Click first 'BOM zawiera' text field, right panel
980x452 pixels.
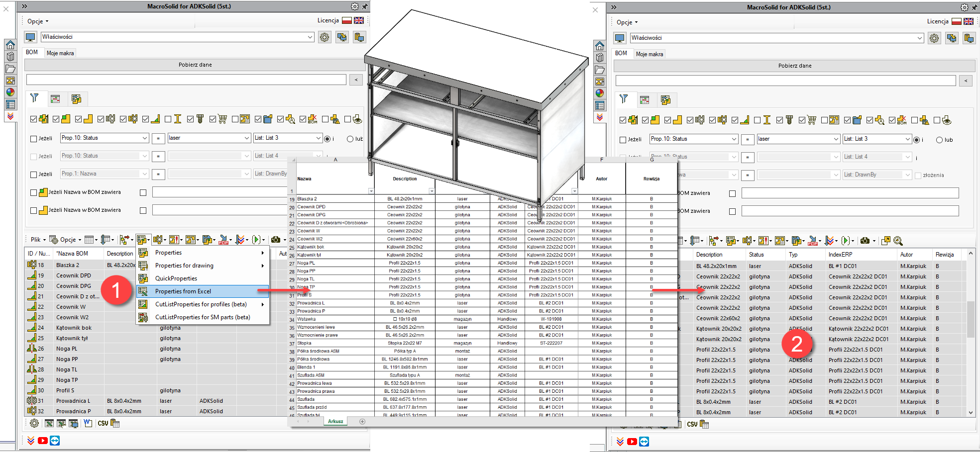pos(850,193)
